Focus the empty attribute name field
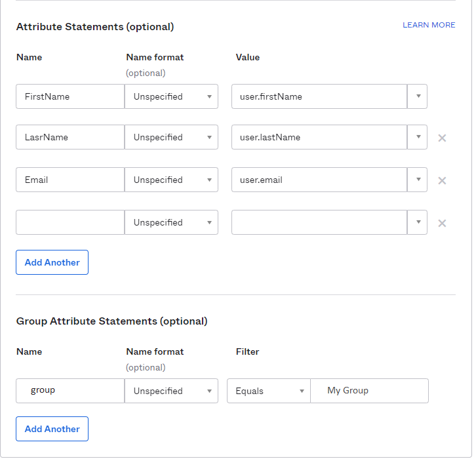This screenshot has height=459, width=476. tap(70, 222)
